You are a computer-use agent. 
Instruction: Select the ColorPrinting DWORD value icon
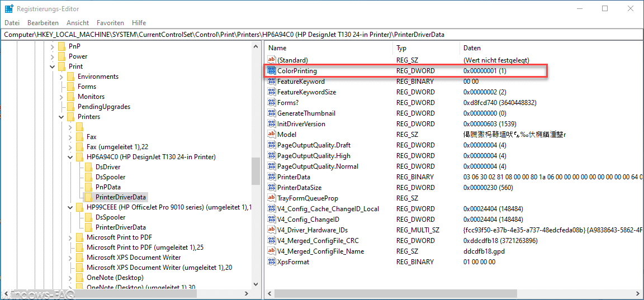click(x=272, y=70)
